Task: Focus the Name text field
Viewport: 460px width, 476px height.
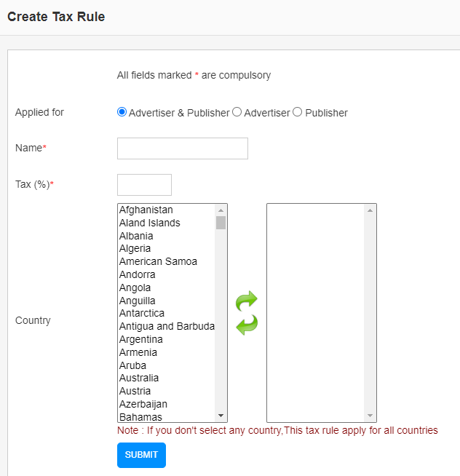Action: point(183,148)
